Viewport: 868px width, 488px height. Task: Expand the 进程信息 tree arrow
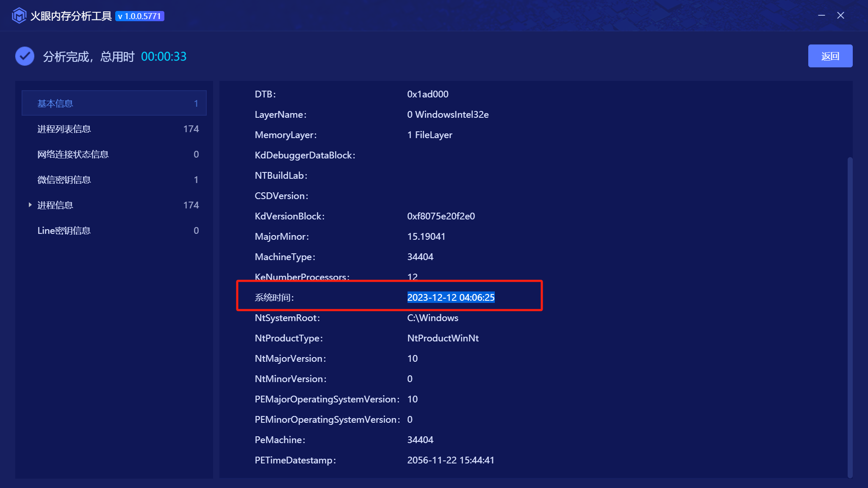click(x=30, y=205)
